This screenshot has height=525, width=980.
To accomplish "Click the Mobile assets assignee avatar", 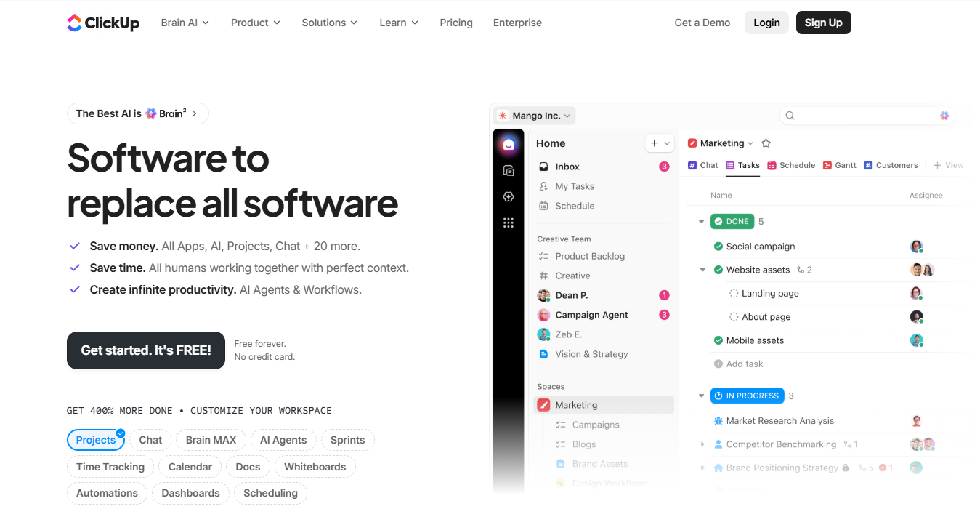I will (x=917, y=340).
